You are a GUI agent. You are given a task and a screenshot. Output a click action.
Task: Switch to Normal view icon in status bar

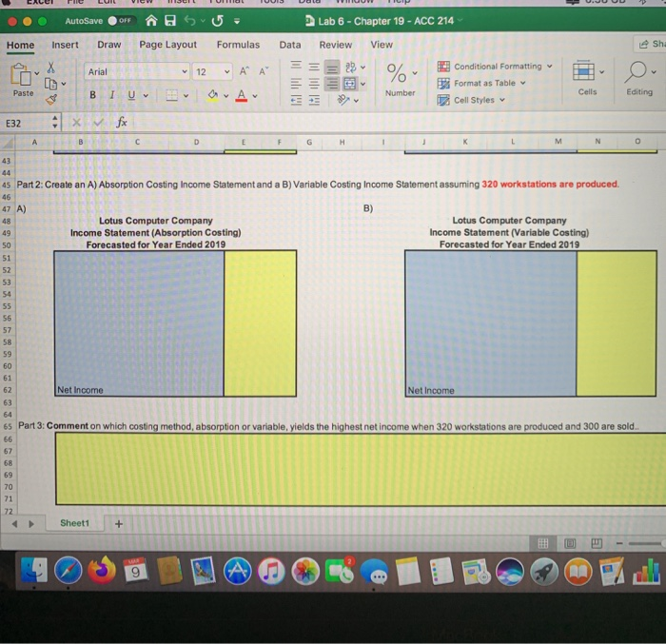[543, 543]
